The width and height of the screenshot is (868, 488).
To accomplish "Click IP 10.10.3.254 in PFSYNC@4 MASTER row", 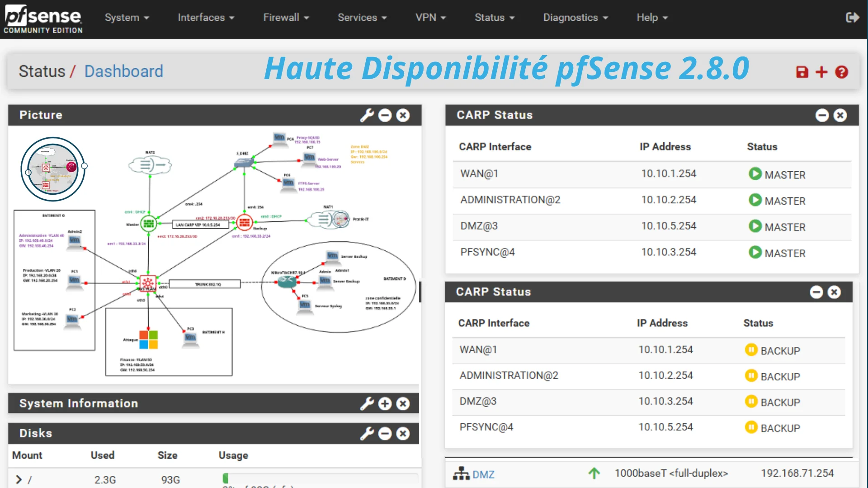I will [x=669, y=252].
